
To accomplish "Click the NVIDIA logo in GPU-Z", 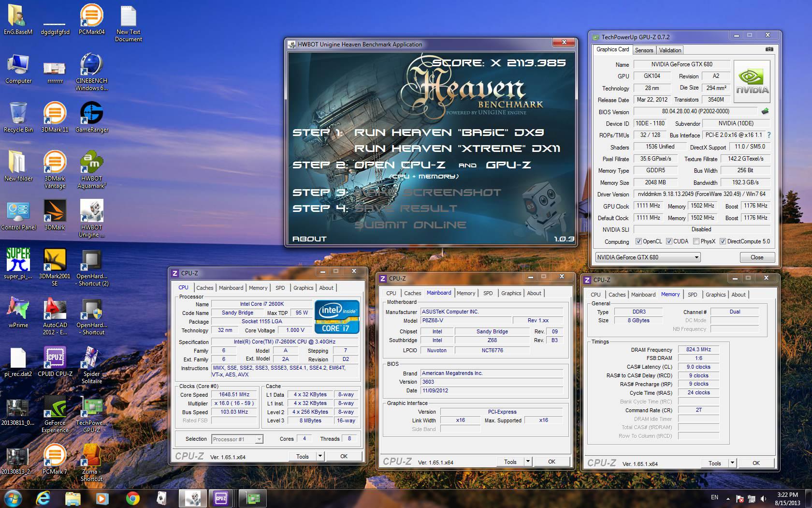I will 752,81.
